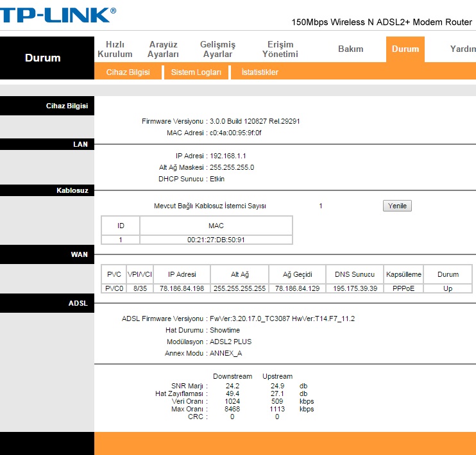The width and height of the screenshot is (476, 455).
Task: Open Cihaz Bilgisi submenu item
Action: 128,72
